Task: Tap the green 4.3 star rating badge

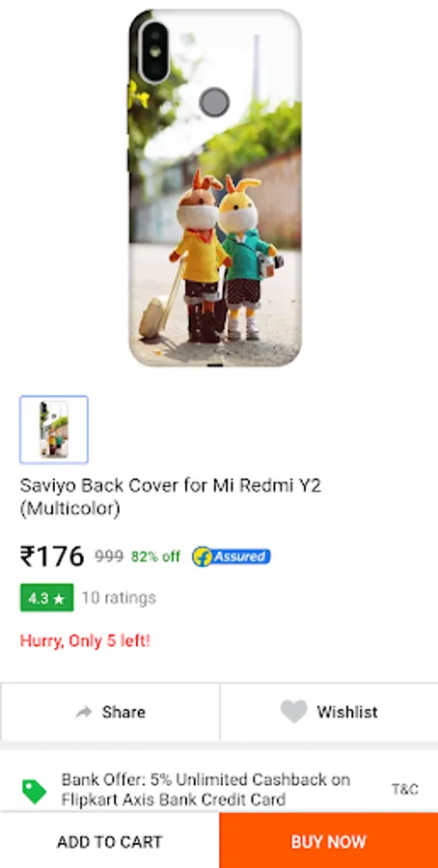Action: pyautogui.click(x=46, y=598)
